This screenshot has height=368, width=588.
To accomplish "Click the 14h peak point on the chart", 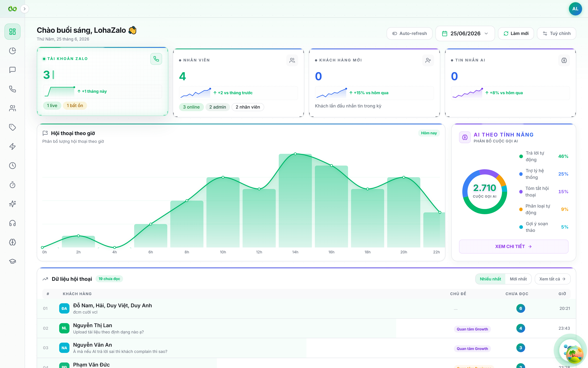I will pos(295,154).
